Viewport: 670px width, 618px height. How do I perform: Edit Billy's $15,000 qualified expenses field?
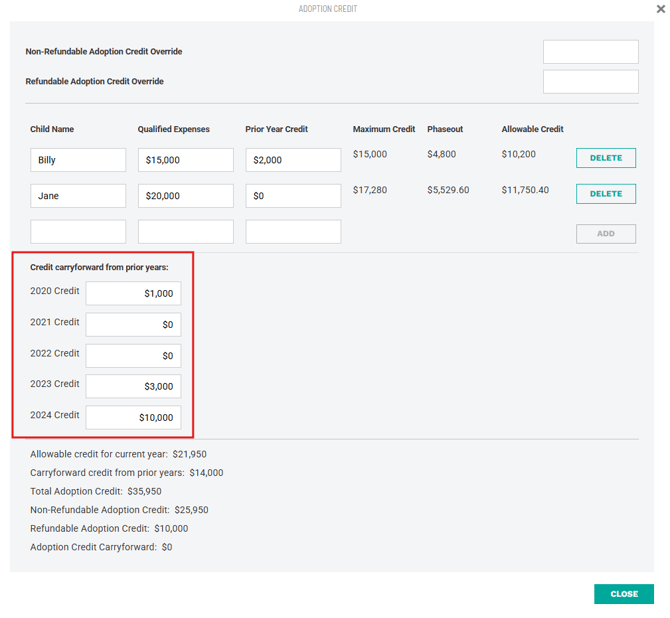point(185,160)
